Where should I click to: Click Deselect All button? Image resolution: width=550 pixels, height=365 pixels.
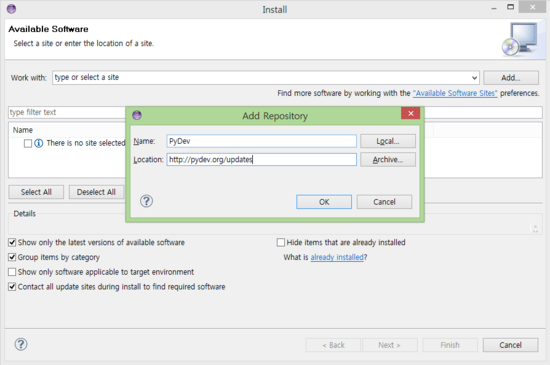click(96, 192)
